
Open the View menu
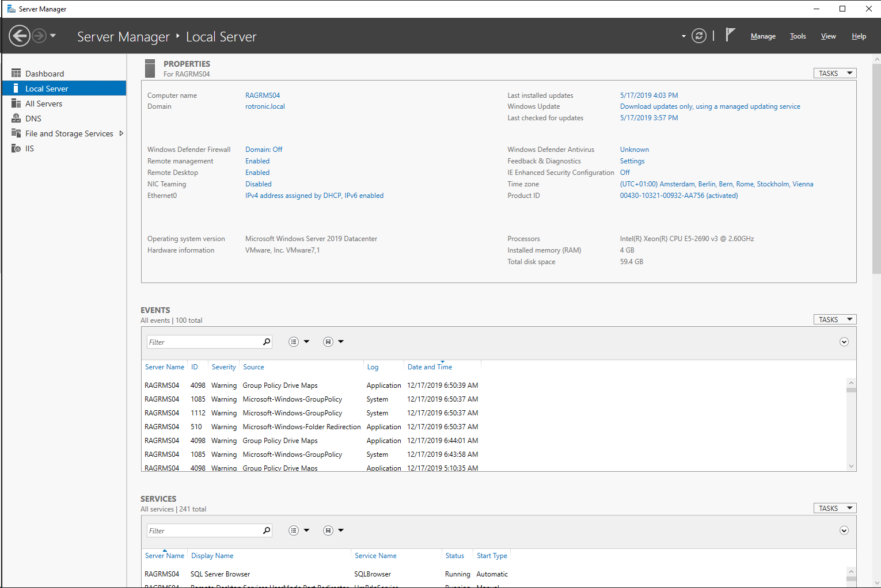coord(828,36)
